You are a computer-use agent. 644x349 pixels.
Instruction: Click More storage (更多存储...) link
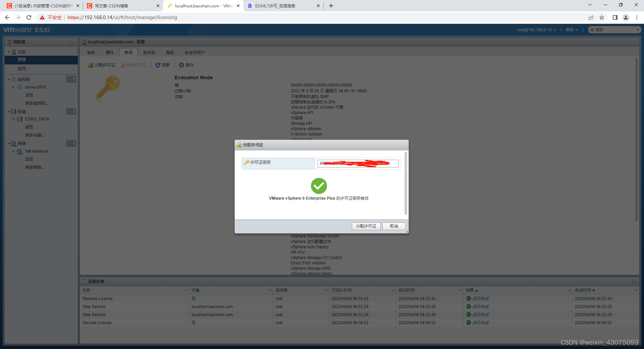(x=35, y=135)
